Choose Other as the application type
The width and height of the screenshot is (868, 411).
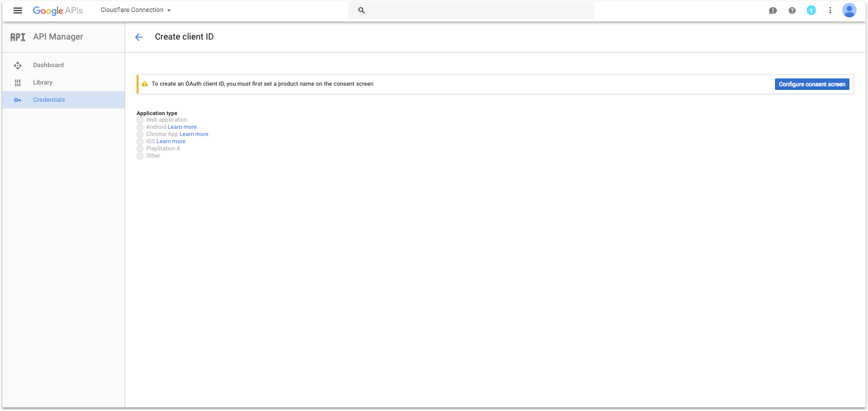pyautogui.click(x=140, y=155)
